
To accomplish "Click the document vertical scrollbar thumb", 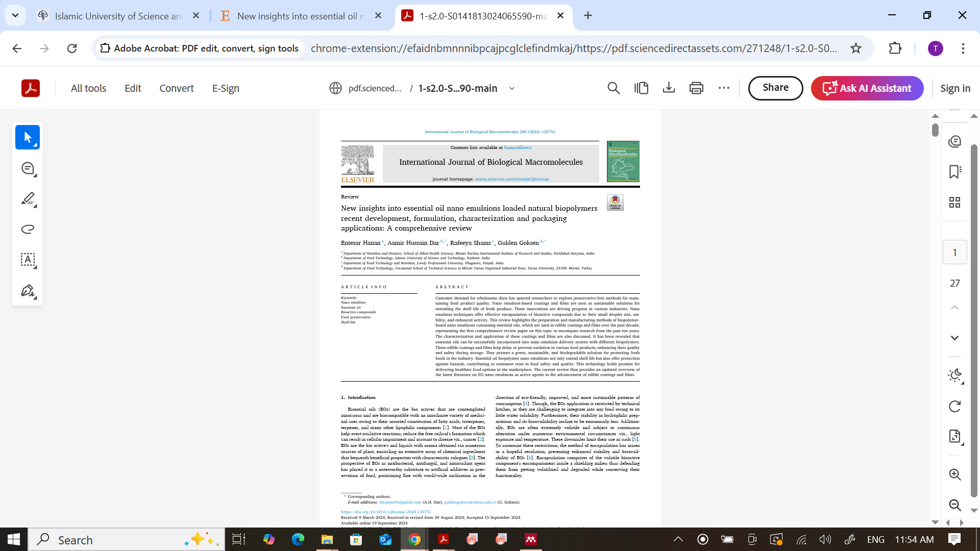I will 935,130.
